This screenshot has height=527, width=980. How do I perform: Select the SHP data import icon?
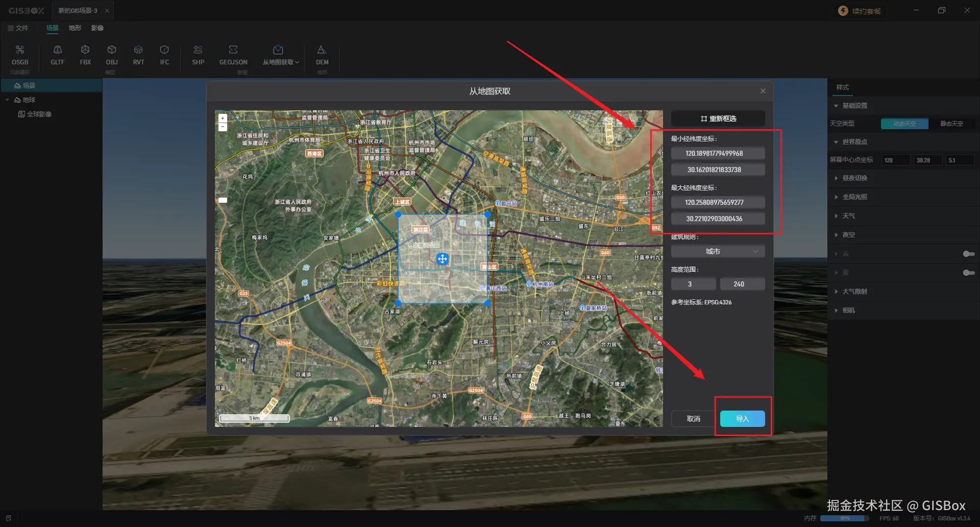(x=198, y=50)
